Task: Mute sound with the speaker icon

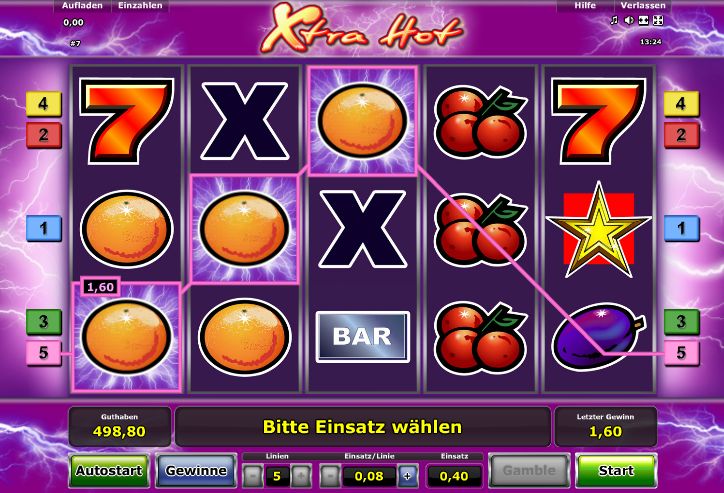Action: click(x=628, y=20)
